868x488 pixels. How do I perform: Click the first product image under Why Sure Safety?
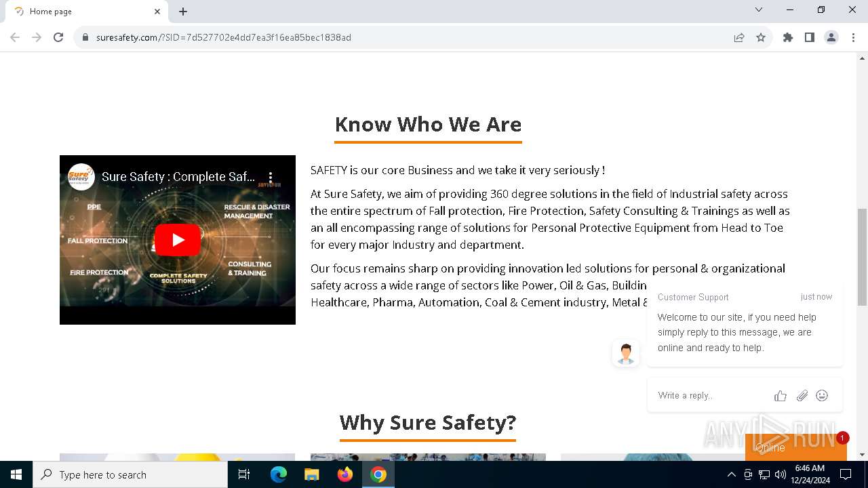tap(177, 457)
